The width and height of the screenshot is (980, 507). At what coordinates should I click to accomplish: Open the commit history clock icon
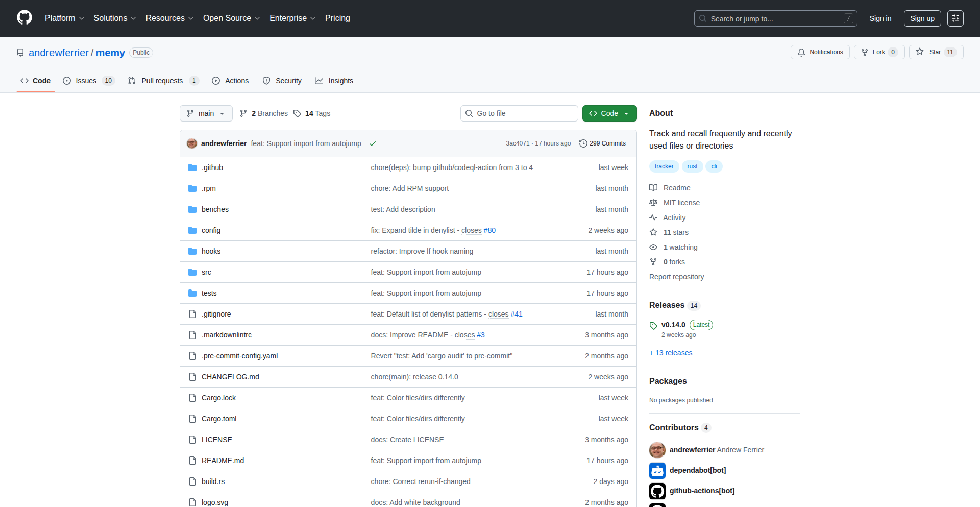[583, 143]
